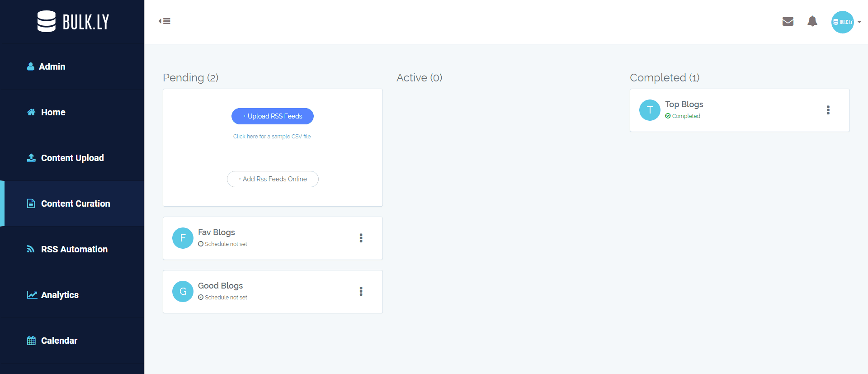Click Fav Blogs 'Schedule not set' status
The image size is (868, 374).
pyautogui.click(x=223, y=244)
